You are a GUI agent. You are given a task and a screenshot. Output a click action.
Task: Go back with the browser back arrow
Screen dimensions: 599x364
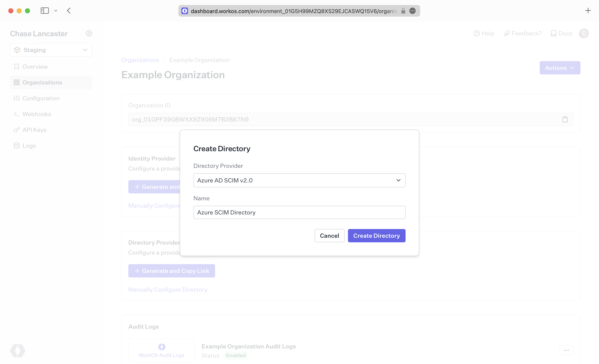coord(69,11)
